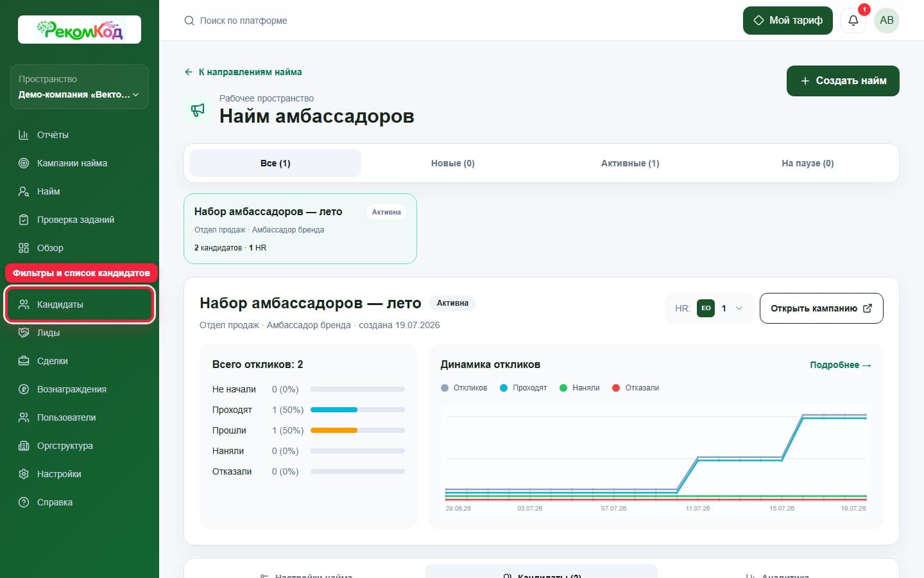
Task: Click the Настройки gear icon
Action: (24, 474)
